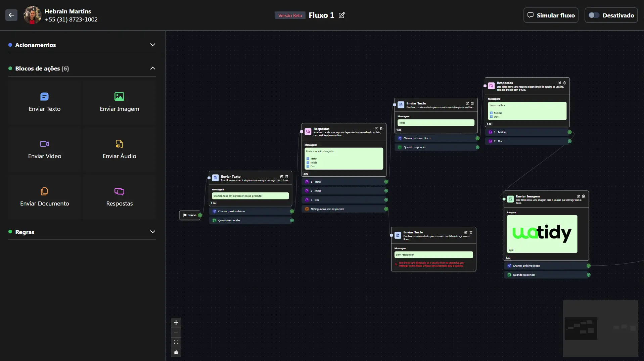Click 'Chamar próximo bloco' under Enviar Imagem
Image resolution: width=644 pixels, height=361 pixels.
547,266
